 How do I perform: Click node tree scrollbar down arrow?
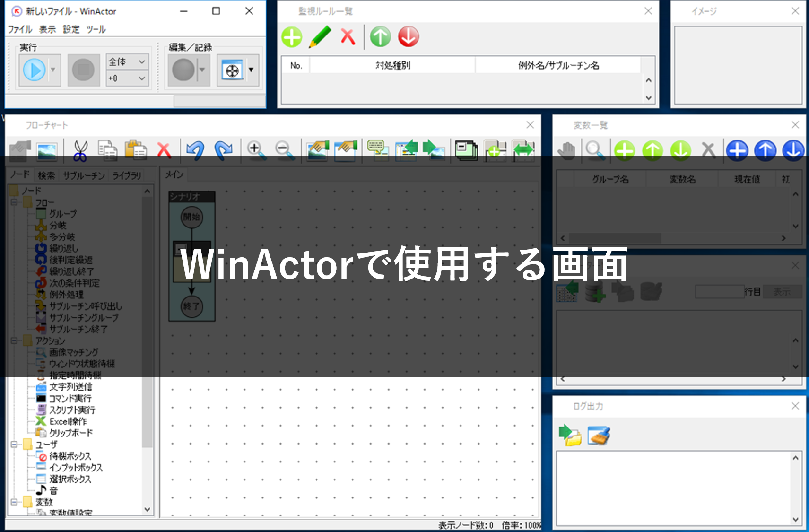click(148, 509)
